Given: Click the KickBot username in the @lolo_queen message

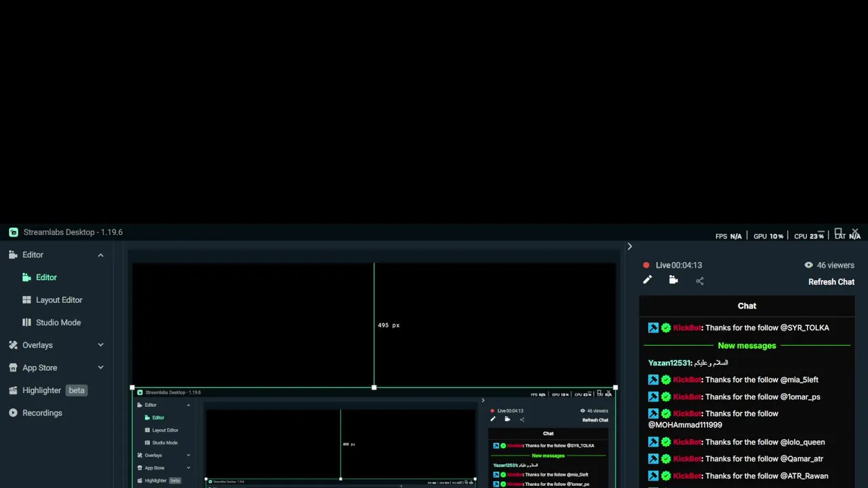Looking at the screenshot, I should (687, 442).
